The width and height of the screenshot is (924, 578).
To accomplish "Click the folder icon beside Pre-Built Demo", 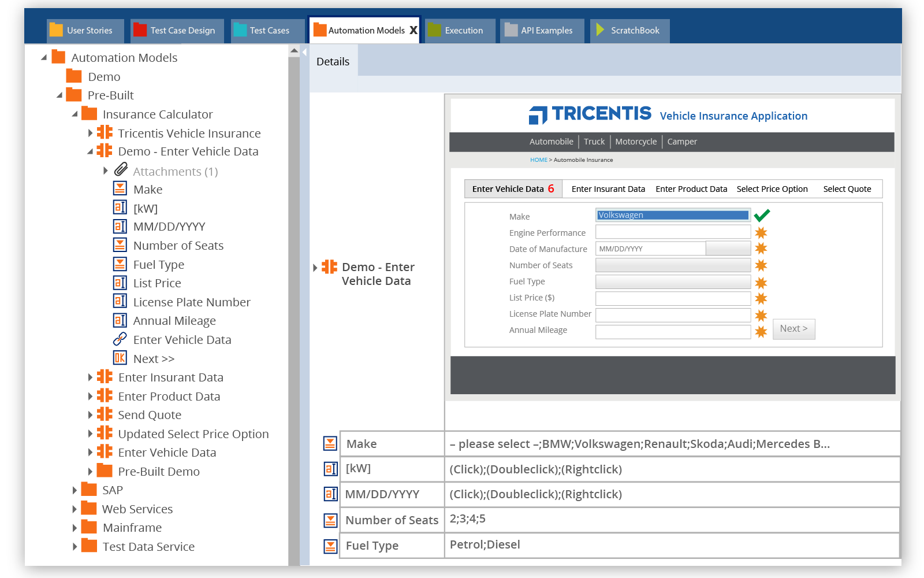I will 105,470.
